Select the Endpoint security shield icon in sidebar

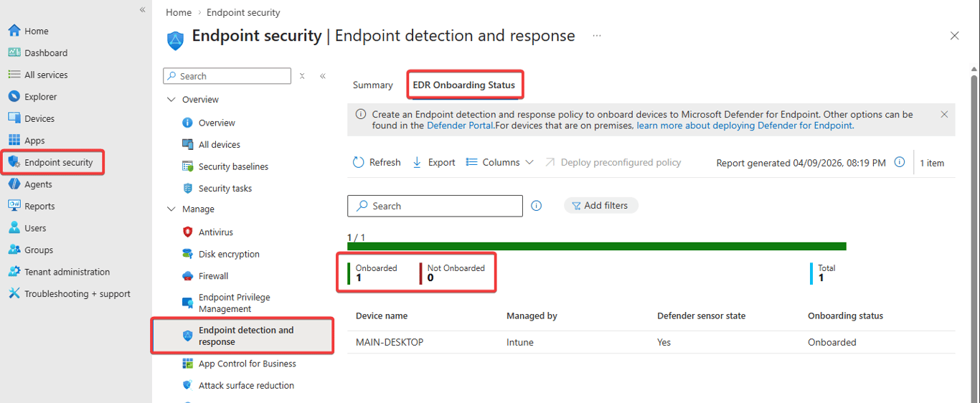pos(14,162)
